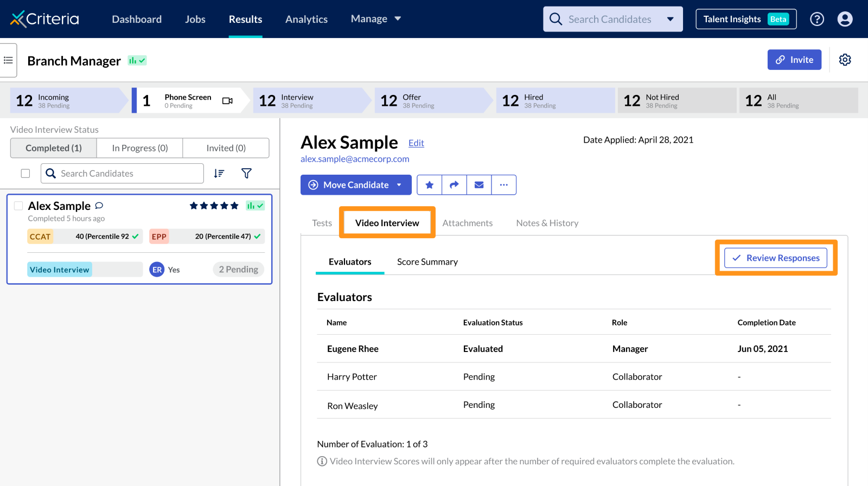
Task: Click the email envelope icon button
Action: [x=479, y=185]
